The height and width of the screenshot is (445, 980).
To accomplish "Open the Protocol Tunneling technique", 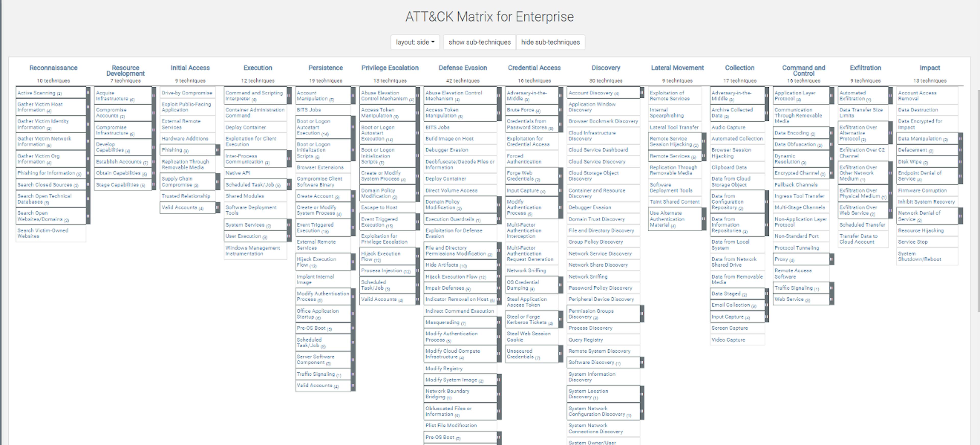I will [x=797, y=248].
